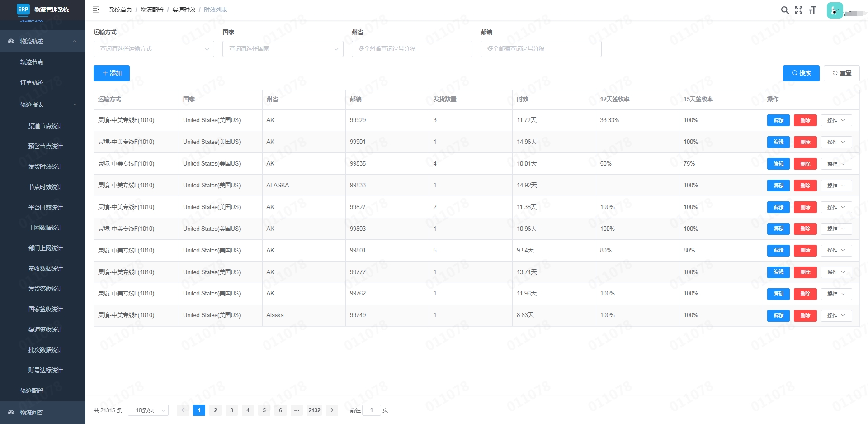Delete the row with zip code 99835
Image resolution: width=868 pixels, height=424 pixels.
805,164
